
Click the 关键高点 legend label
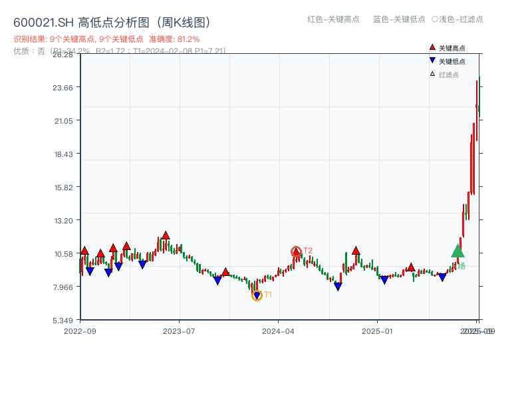coord(452,48)
